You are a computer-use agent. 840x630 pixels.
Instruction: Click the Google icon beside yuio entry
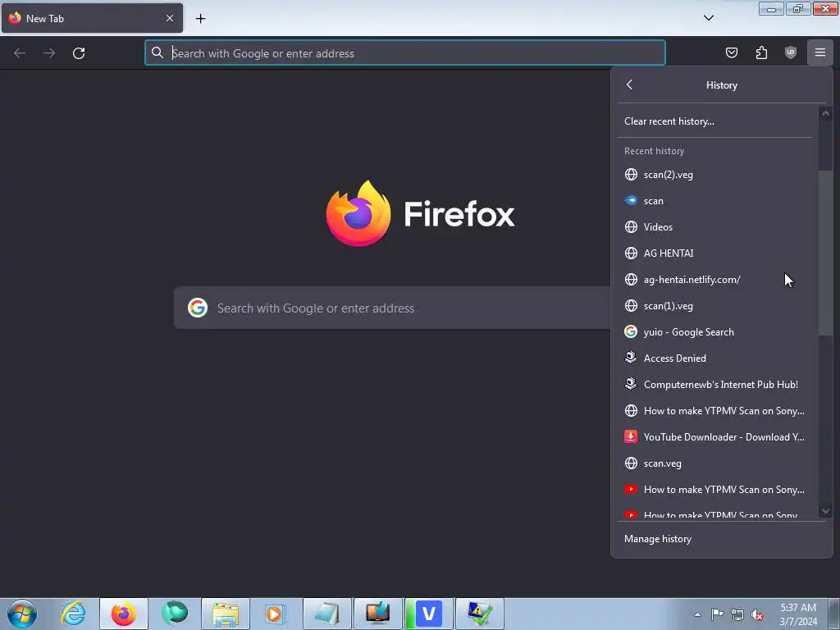[x=631, y=331]
